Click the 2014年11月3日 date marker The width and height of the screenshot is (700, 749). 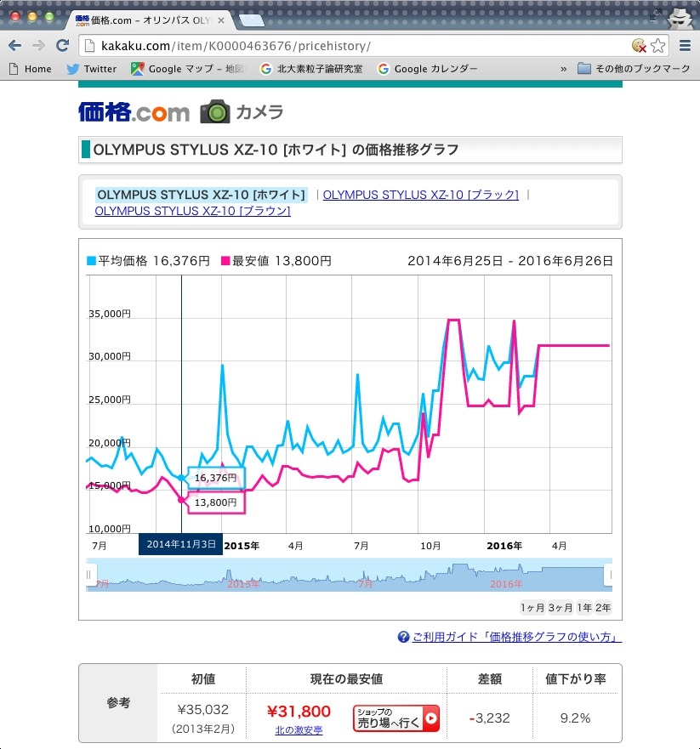(x=180, y=544)
